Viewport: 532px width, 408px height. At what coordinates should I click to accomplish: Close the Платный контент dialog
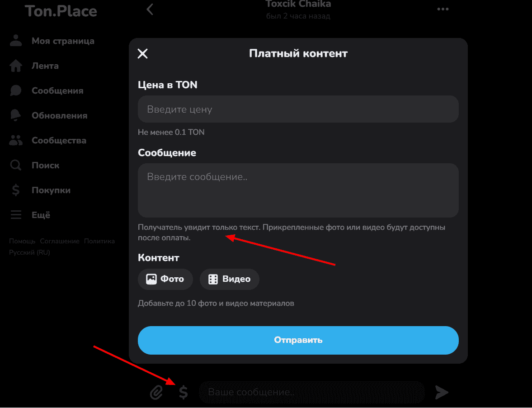point(142,54)
